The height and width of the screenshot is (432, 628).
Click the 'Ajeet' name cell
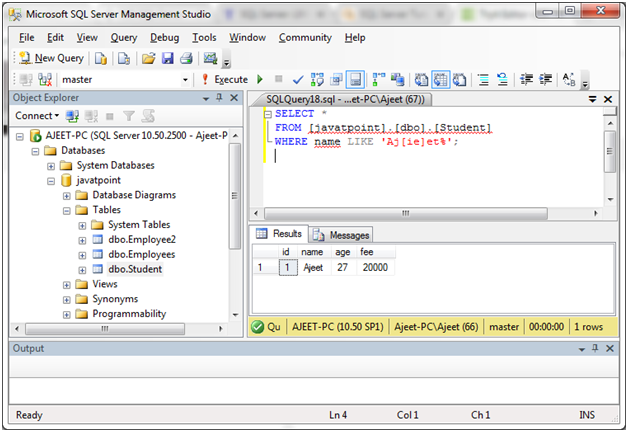coord(314,267)
